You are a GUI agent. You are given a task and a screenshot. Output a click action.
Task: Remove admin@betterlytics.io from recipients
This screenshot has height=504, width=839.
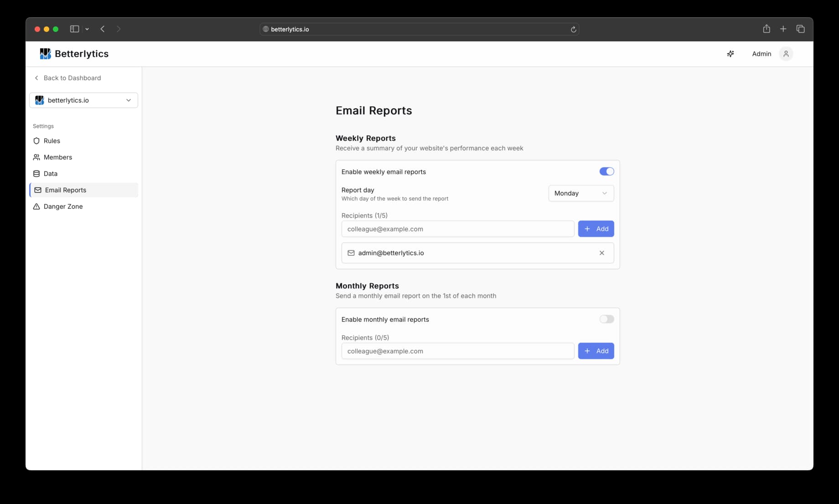[601, 253]
